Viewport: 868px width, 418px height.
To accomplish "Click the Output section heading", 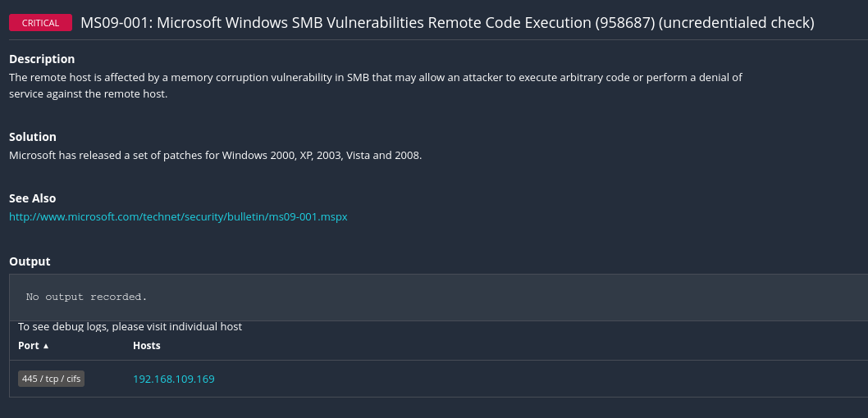I will pos(30,261).
